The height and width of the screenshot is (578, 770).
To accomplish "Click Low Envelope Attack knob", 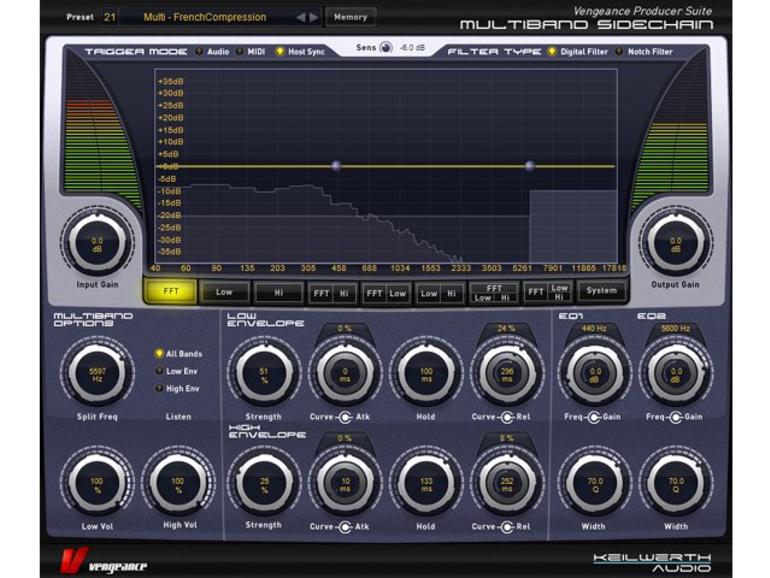I will tap(345, 375).
